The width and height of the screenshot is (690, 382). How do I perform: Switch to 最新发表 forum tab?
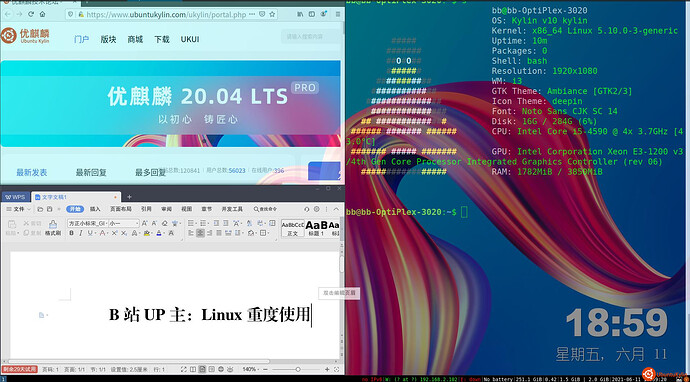32,173
